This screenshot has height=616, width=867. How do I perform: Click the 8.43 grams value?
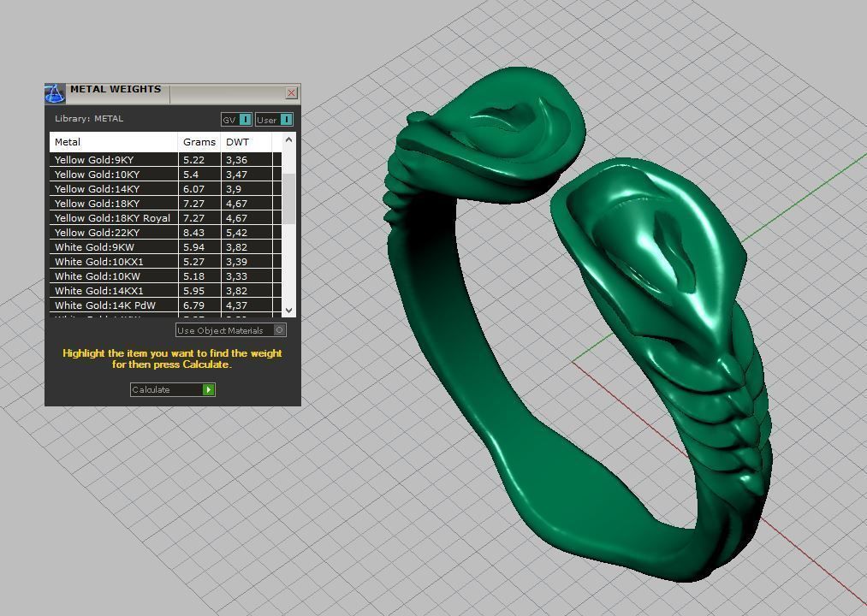click(x=194, y=233)
